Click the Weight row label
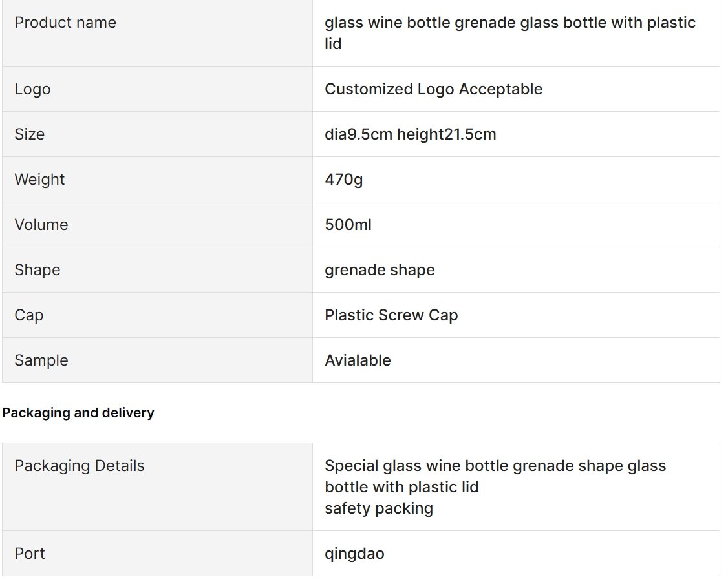This screenshot has height=584, width=728. pyautogui.click(x=39, y=180)
